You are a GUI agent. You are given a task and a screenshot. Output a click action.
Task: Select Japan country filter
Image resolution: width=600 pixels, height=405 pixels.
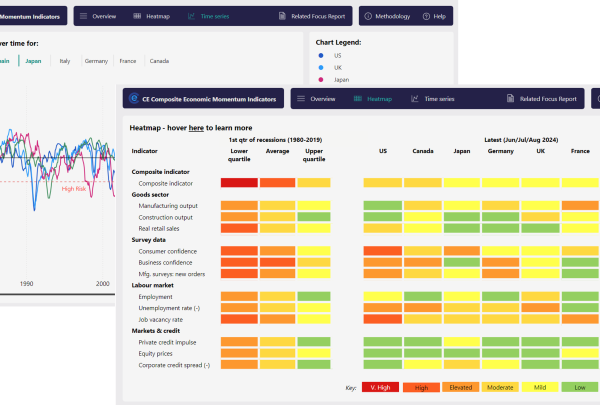click(x=33, y=61)
